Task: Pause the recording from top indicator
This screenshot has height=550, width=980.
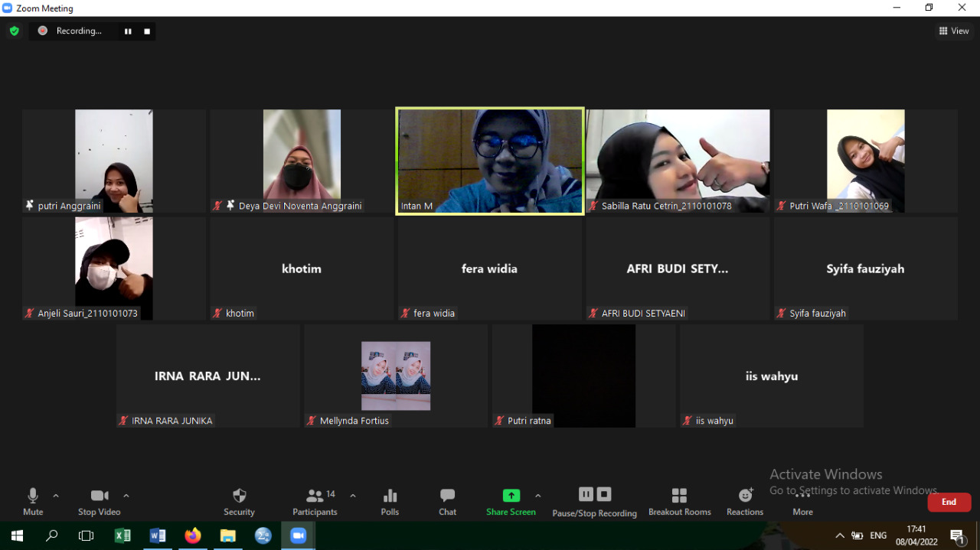Action: 128,31
